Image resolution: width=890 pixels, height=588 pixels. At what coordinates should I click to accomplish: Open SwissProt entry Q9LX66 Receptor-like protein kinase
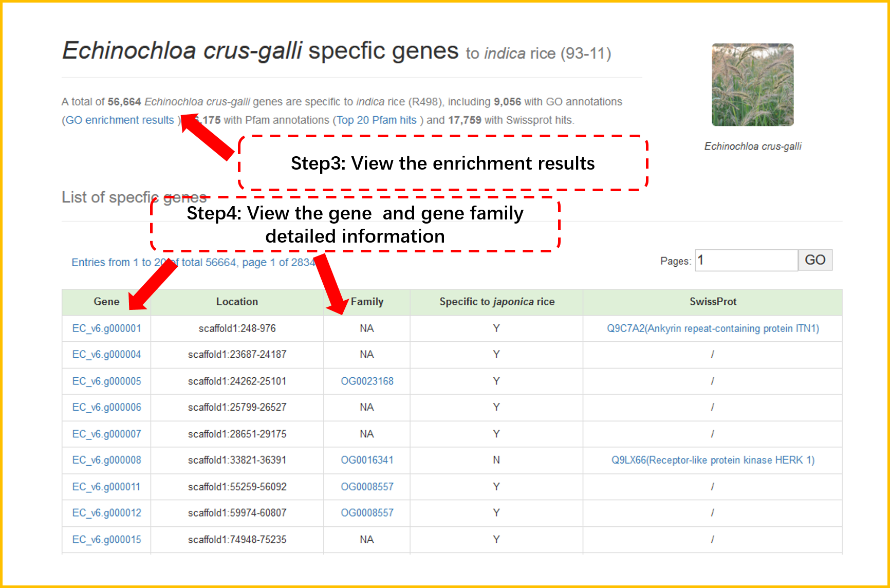[712, 460]
